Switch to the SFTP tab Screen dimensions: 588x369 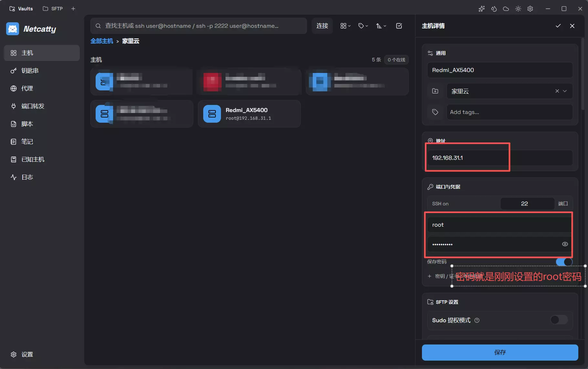53,9
